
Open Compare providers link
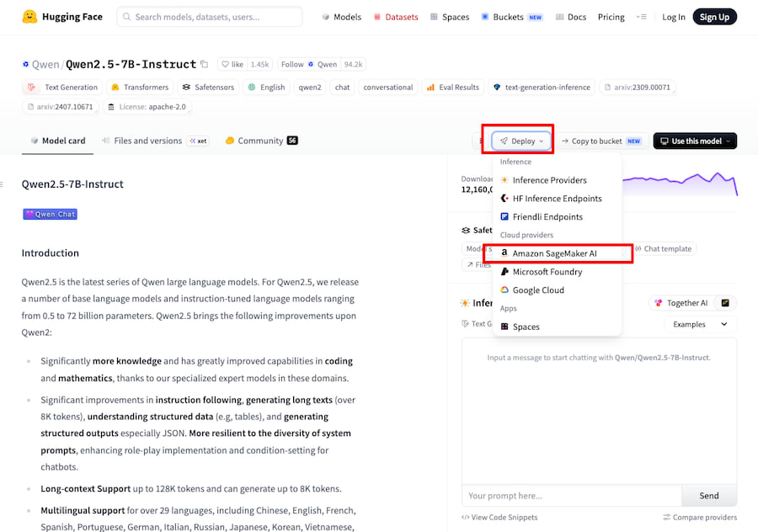point(700,517)
